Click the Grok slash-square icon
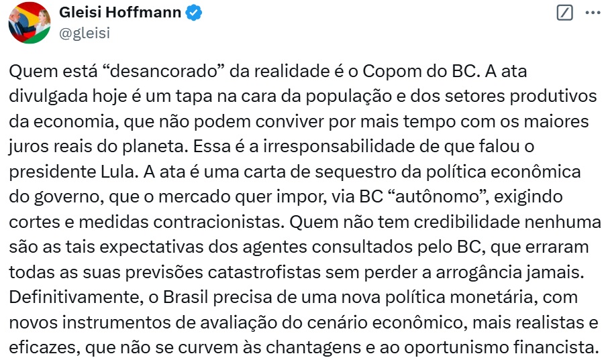Image resolution: width=606 pixels, height=364 pixels. pos(565,13)
